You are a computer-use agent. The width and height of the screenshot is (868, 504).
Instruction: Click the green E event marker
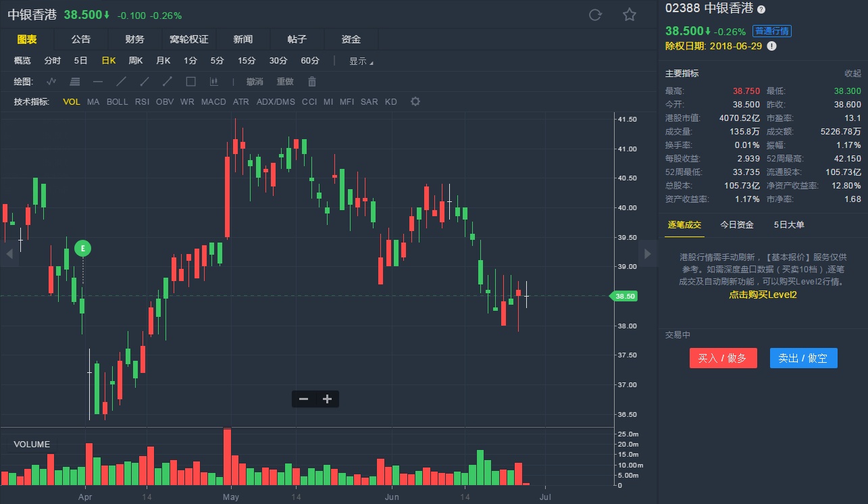[83, 249]
